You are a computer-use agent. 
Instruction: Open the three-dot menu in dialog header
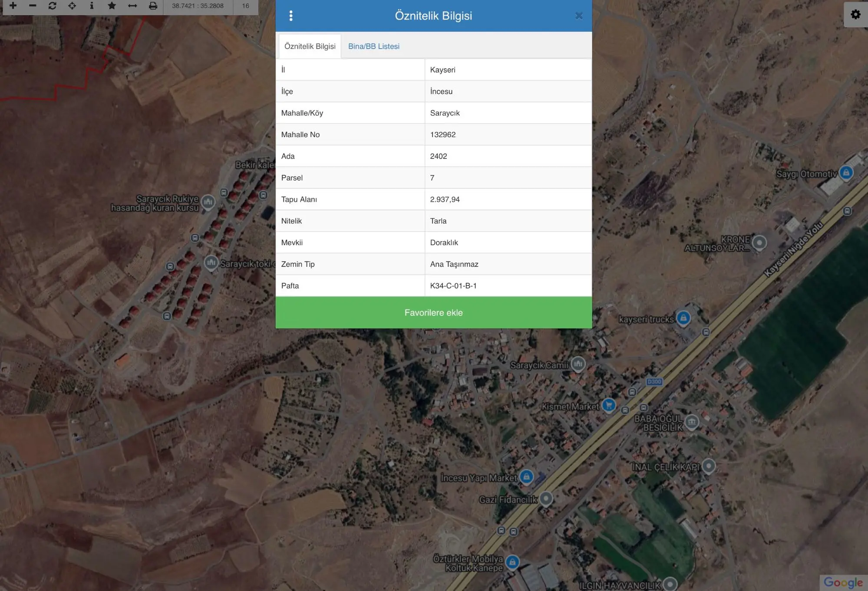click(291, 16)
